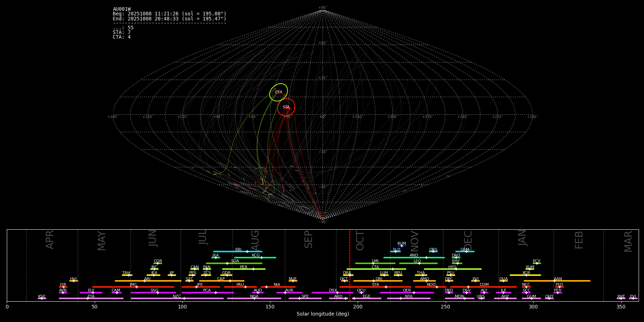Screen dimensions: 644x322
Task: Click the STA count line in legend
Action: tap(122, 33)
